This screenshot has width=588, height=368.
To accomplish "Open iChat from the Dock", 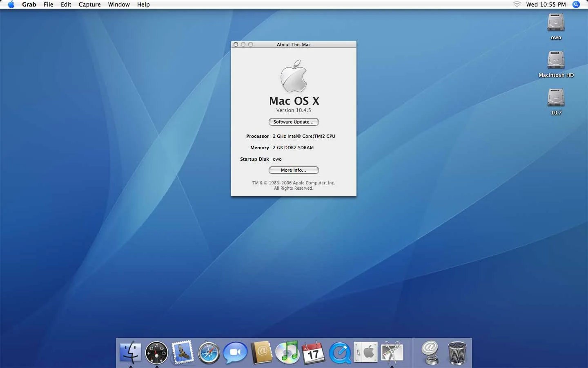I will tap(235, 352).
